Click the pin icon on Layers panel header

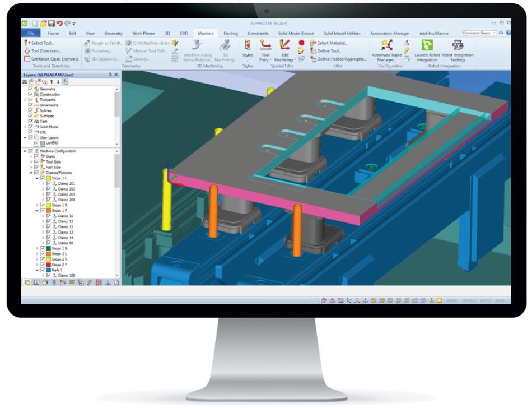pos(110,75)
